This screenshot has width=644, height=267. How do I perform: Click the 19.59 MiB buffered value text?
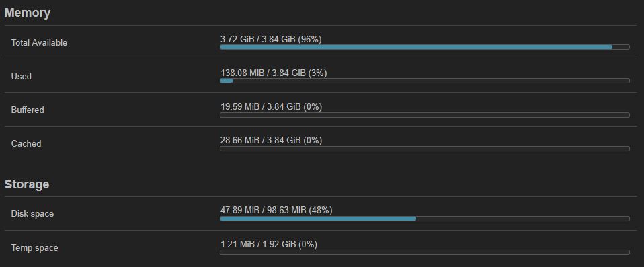tap(240, 107)
